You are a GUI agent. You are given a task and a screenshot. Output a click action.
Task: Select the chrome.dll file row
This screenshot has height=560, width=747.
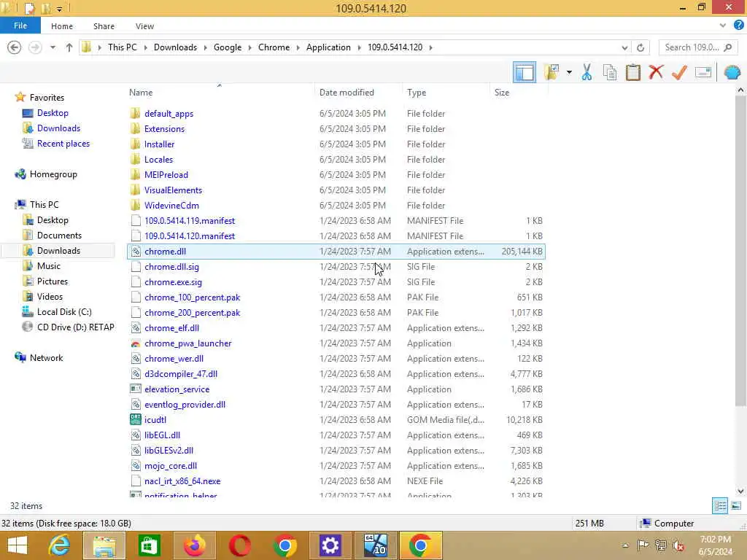(x=336, y=252)
